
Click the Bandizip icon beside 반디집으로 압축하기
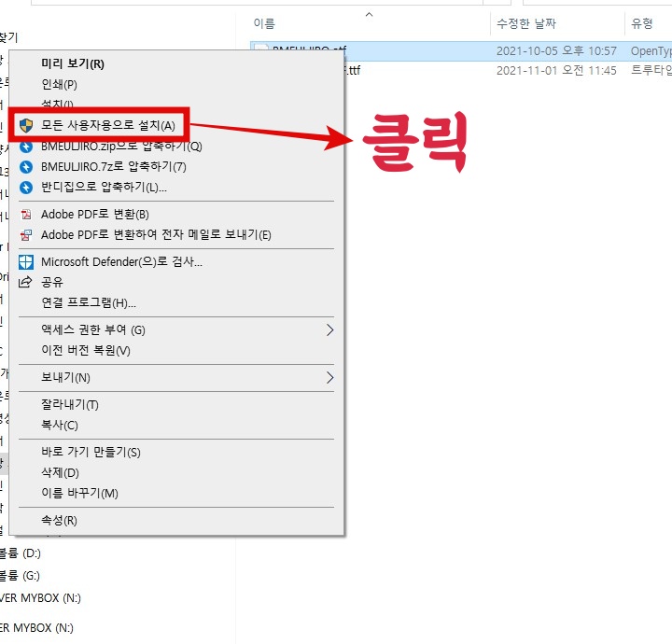coord(26,188)
